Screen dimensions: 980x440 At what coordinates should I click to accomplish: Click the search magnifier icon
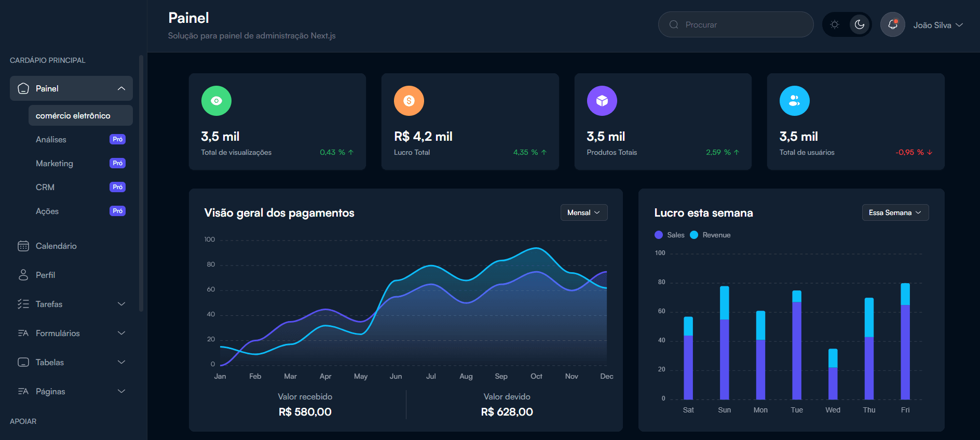674,24
